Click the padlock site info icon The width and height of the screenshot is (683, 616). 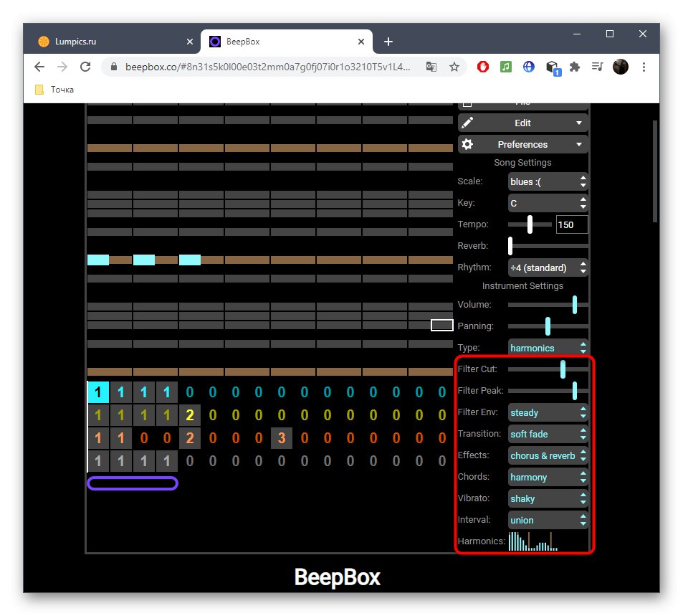(x=114, y=67)
